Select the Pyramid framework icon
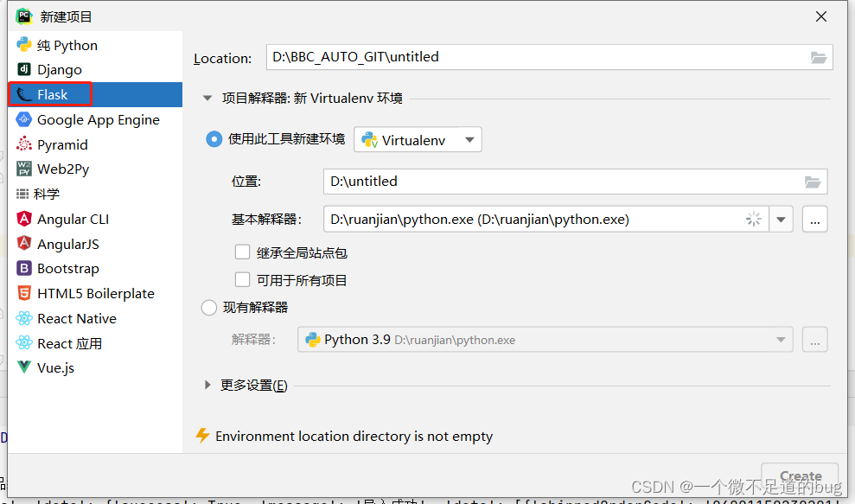The height and width of the screenshot is (504, 855). (x=24, y=144)
